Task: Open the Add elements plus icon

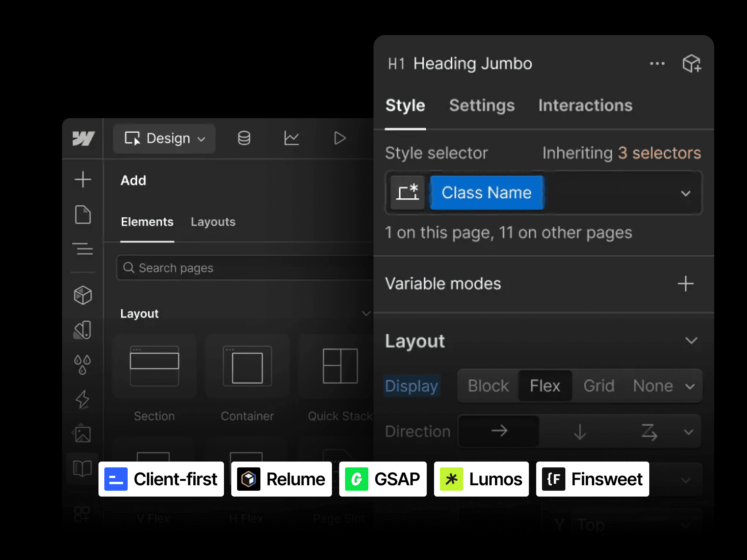Action: click(x=83, y=179)
